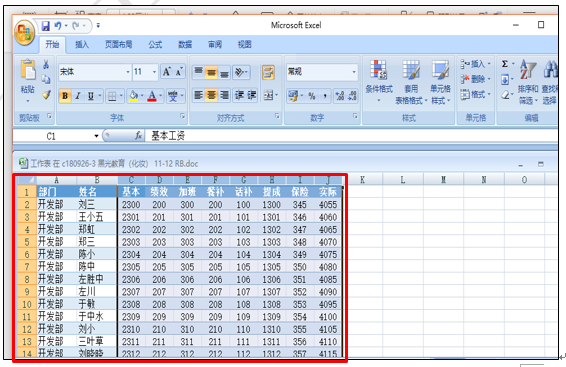The height and width of the screenshot is (367, 566).
Task: Merge and center cells
Action: click(268, 95)
